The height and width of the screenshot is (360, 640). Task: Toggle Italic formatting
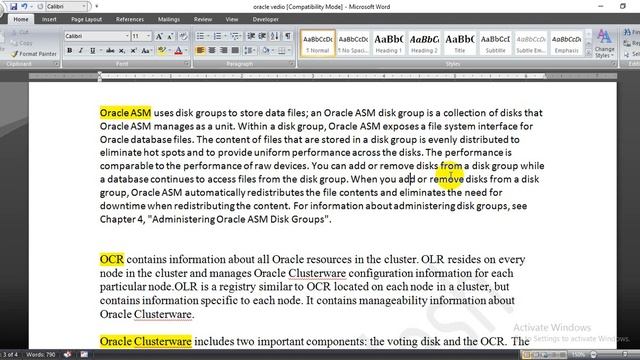(x=81, y=51)
